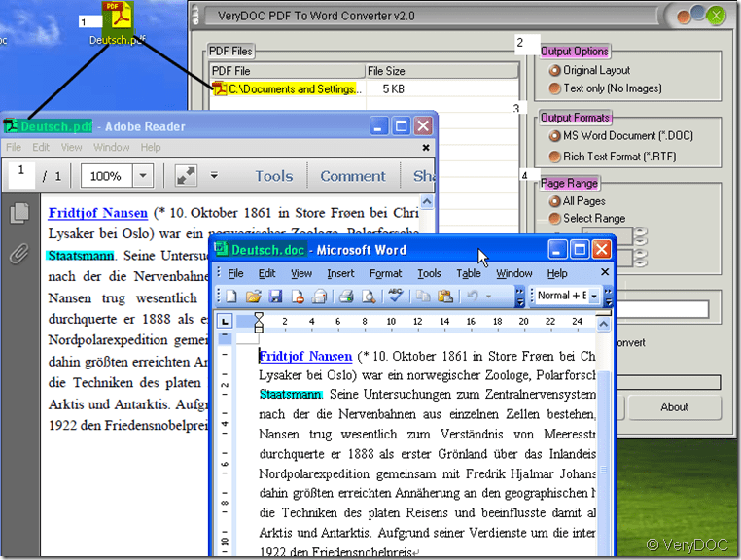Open the Undo history dropdown arrow in Word

click(488, 297)
